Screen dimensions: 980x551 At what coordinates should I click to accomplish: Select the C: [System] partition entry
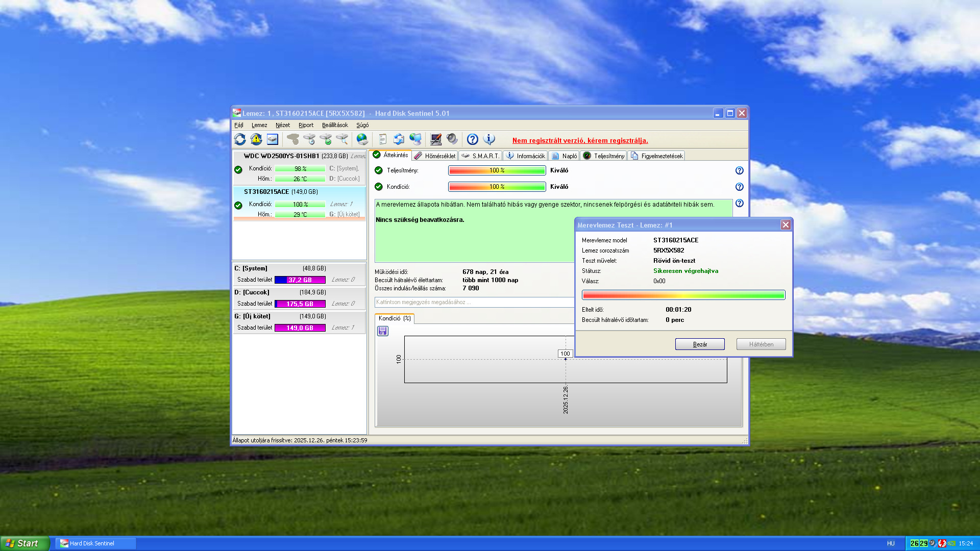[x=251, y=268]
